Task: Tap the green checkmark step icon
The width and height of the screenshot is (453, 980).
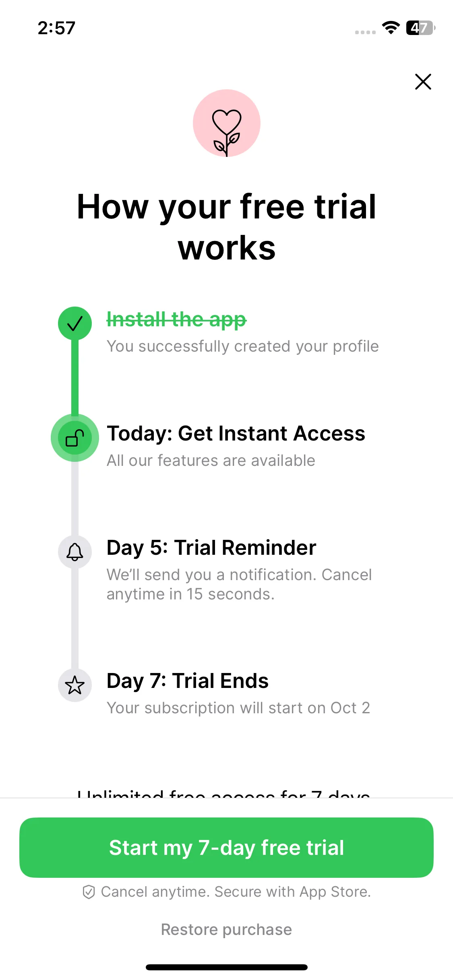Action: pyautogui.click(x=75, y=323)
